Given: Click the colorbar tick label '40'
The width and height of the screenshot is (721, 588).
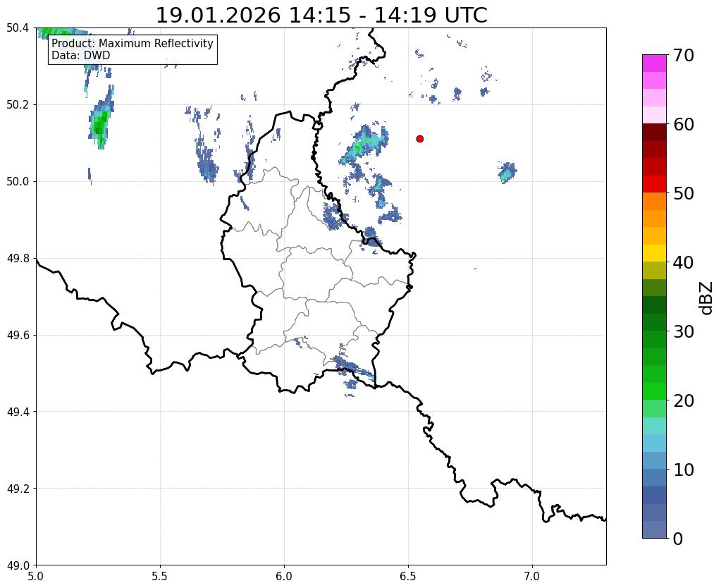Looking at the screenshot, I should [x=684, y=262].
